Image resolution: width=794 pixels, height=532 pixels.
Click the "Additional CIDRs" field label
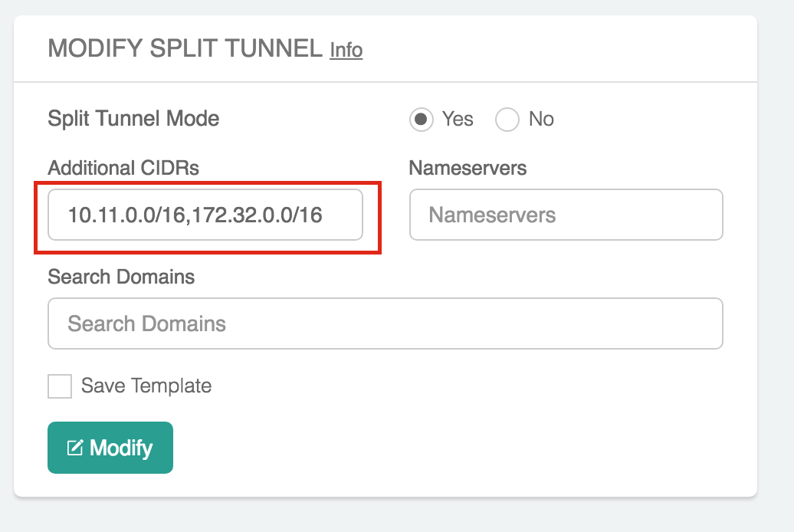point(123,168)
